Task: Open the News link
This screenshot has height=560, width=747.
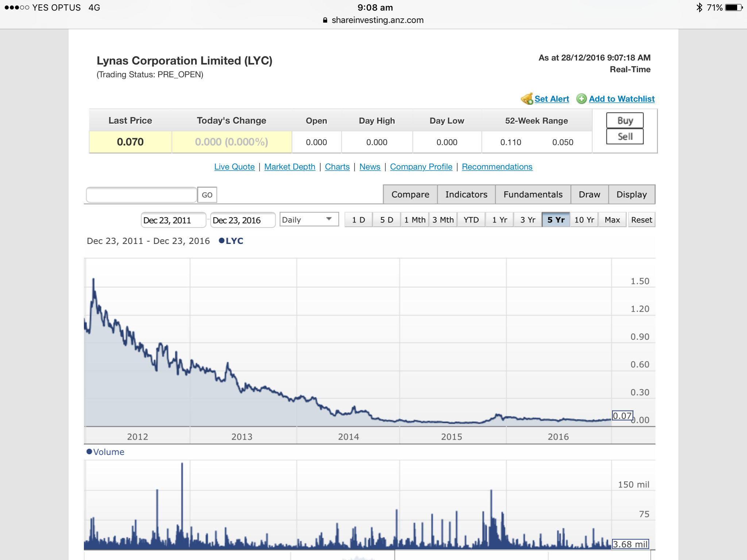Action: (x=370, y=167)
